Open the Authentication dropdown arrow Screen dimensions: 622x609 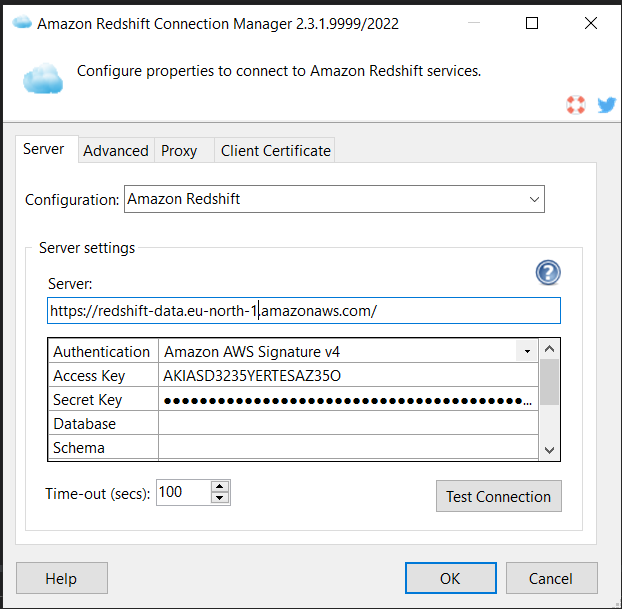click(x=527, y=351)
